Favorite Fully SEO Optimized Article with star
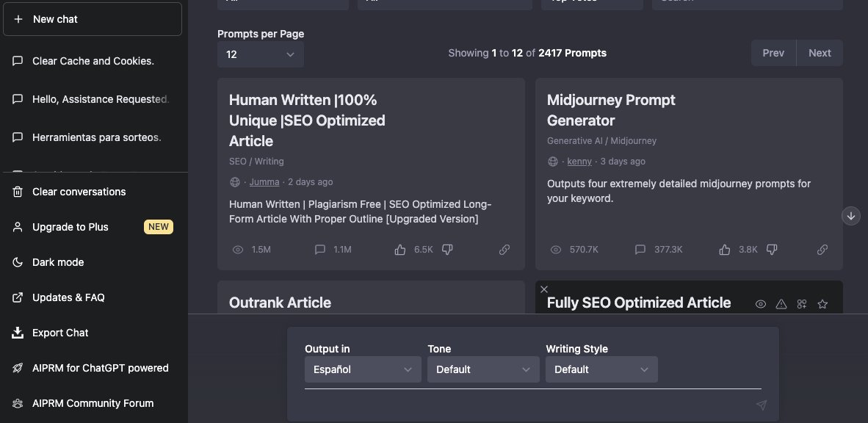 tap(822, 304)
